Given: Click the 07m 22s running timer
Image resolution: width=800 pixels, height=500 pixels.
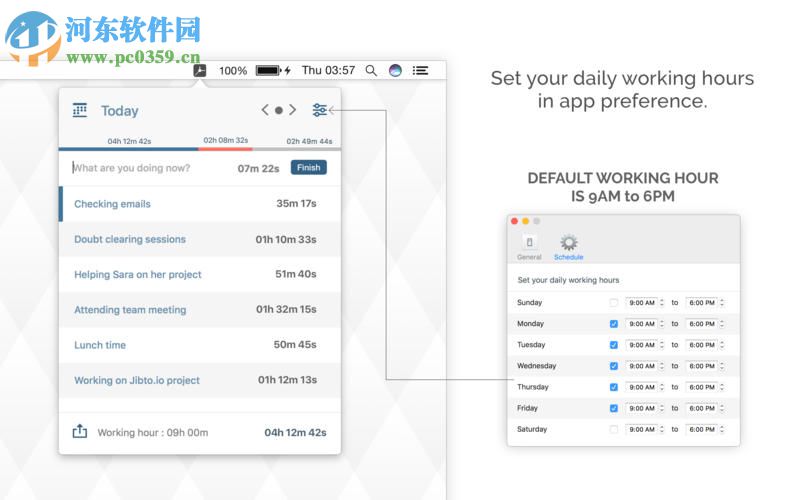Looking at the screenshot, I should pyautogui.click(x=258, y=168).
